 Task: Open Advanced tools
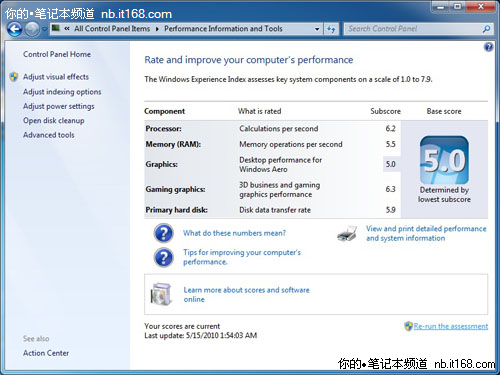[x=48, y=135]
